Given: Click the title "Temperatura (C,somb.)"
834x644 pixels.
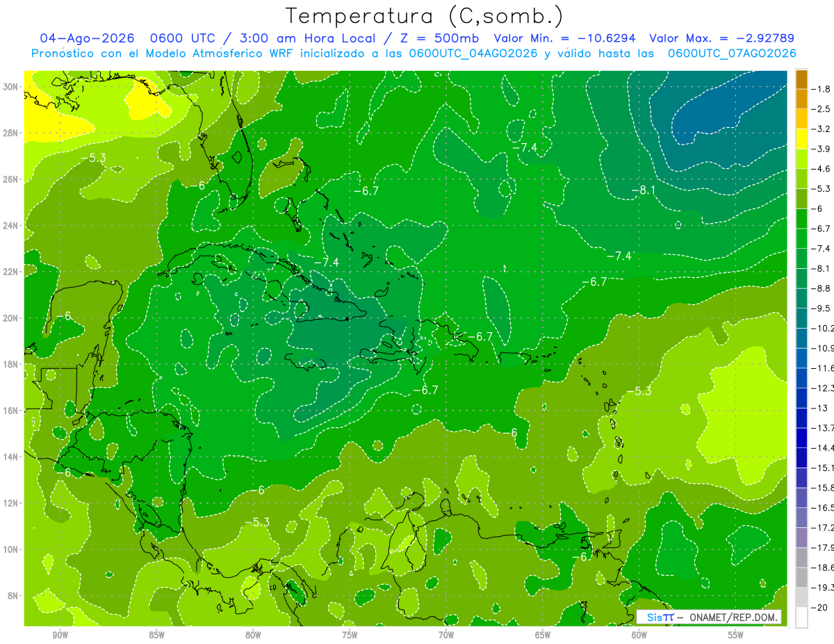Looking at the screenshot, I should 425,15.
